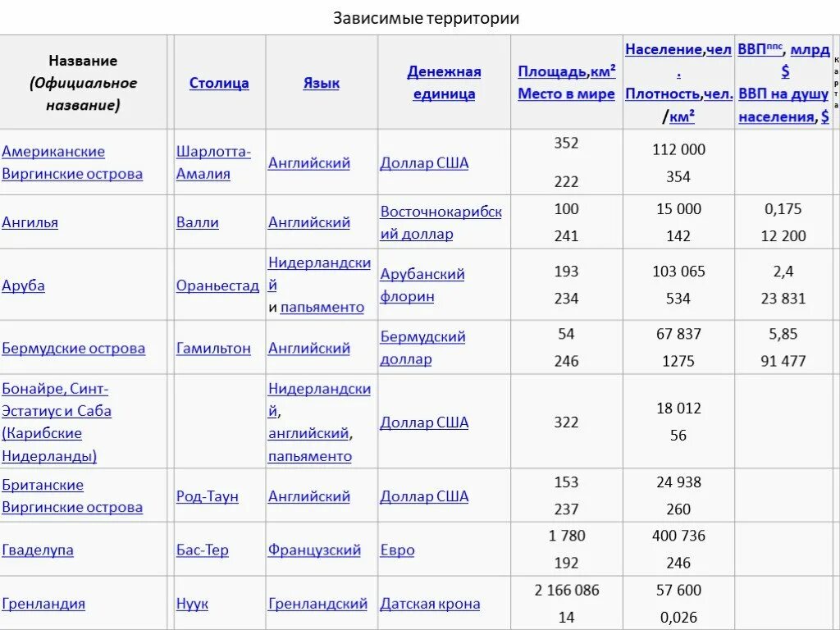Select the Название column header
840x630 pixels.
[83, 83]
